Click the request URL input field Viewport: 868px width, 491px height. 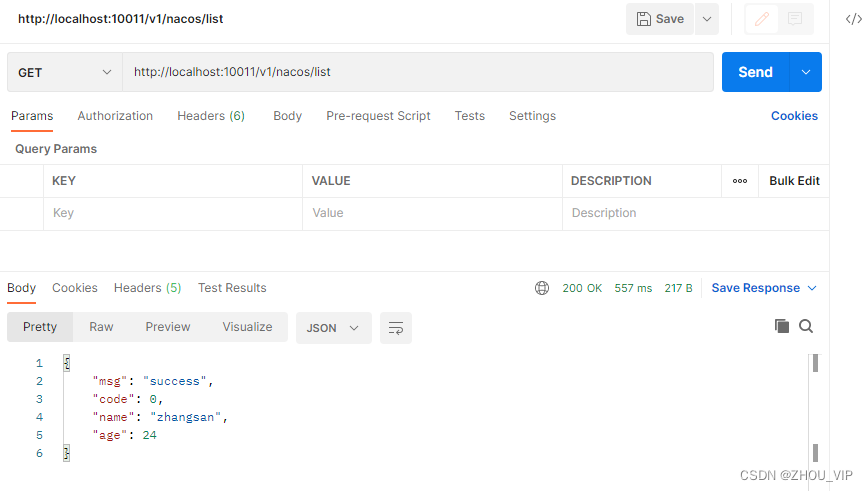pyautogui.click(x=418, y=72)
